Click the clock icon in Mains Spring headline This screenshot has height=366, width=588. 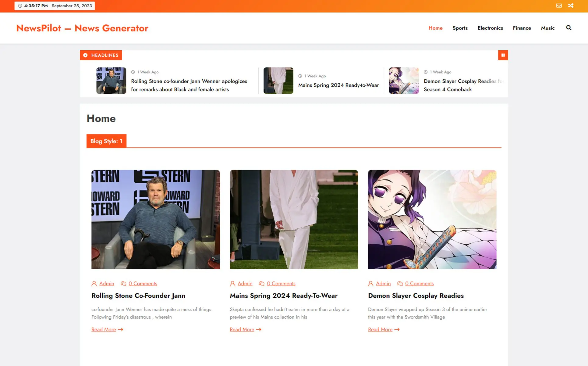click(300, 76)
